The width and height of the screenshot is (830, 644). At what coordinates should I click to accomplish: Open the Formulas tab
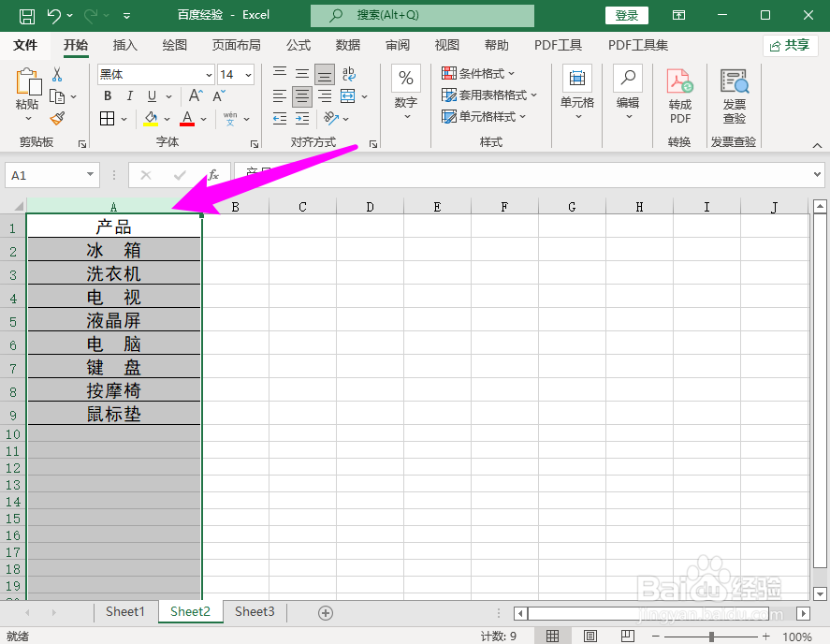[299, 45]
